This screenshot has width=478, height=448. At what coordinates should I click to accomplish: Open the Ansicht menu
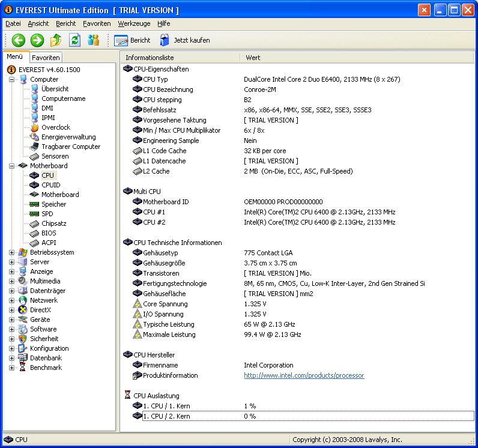(38, 23)
